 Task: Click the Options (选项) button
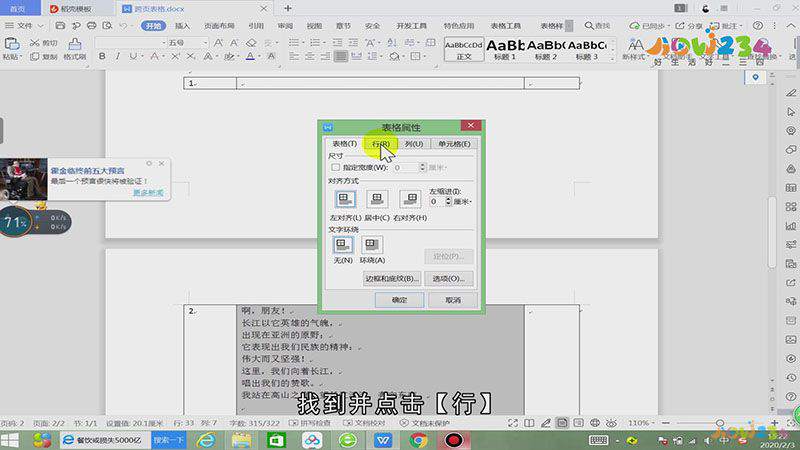tap(449, 279)
